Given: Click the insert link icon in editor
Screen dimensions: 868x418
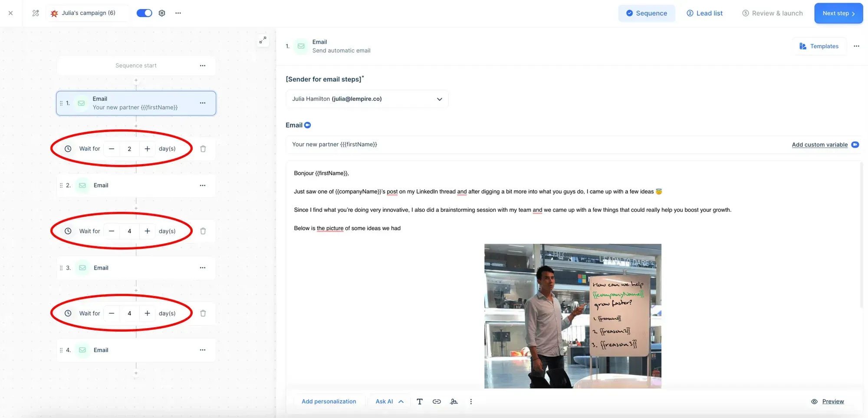Looking at the screenshot, I should [x=437, y=402].
